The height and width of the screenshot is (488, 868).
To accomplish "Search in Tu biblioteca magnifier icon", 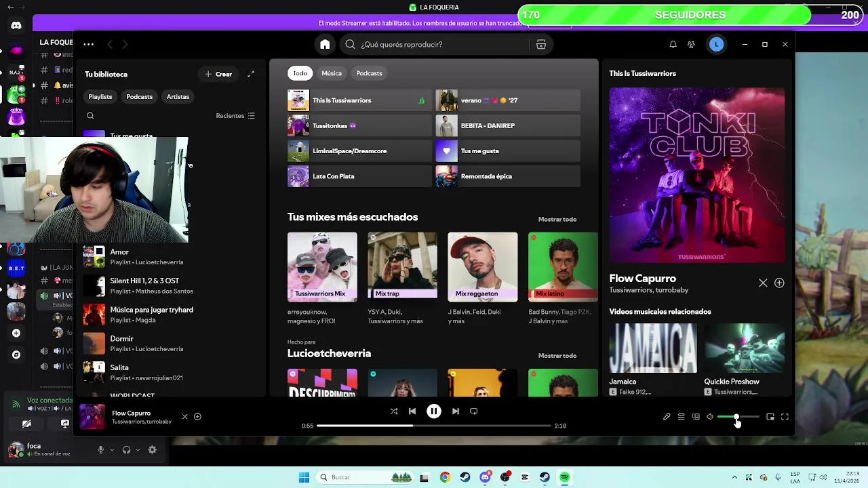I will [x=90, y=116].
